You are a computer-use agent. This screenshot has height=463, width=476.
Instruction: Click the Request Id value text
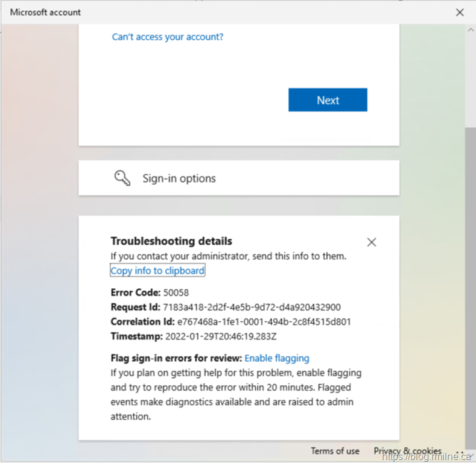pyautogui.click(x=252, y=307)
